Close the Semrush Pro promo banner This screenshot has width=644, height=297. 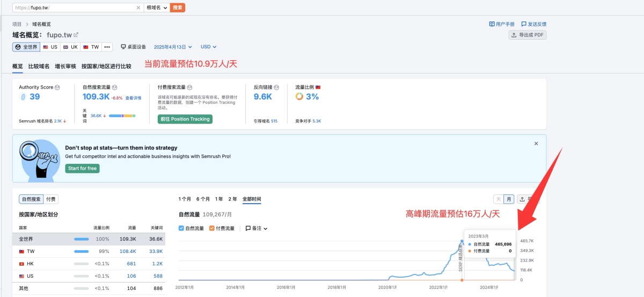click(536, 143)
